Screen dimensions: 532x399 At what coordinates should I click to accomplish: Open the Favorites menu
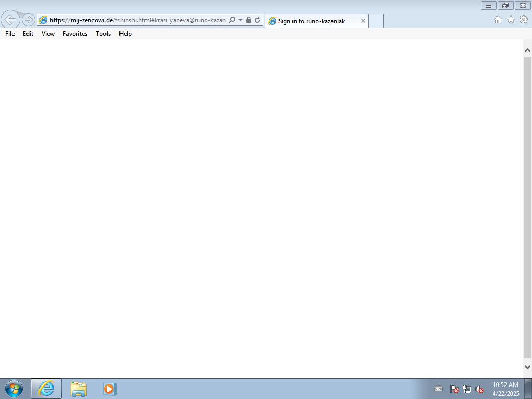click(75, 34)
